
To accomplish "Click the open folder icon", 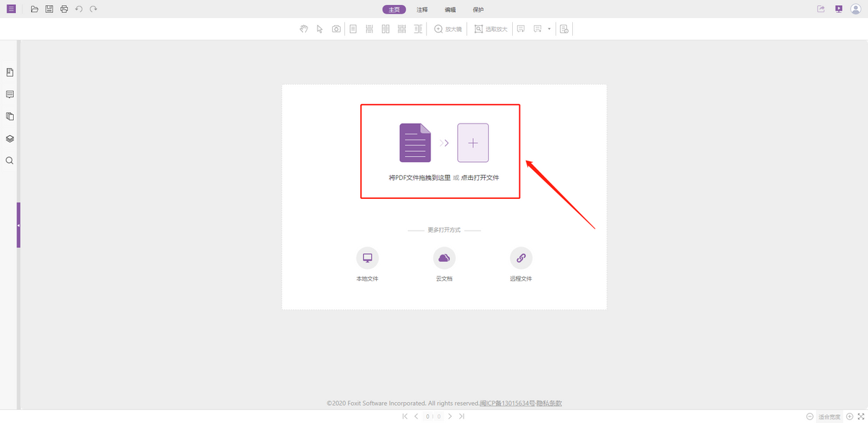I will [34, 9].
